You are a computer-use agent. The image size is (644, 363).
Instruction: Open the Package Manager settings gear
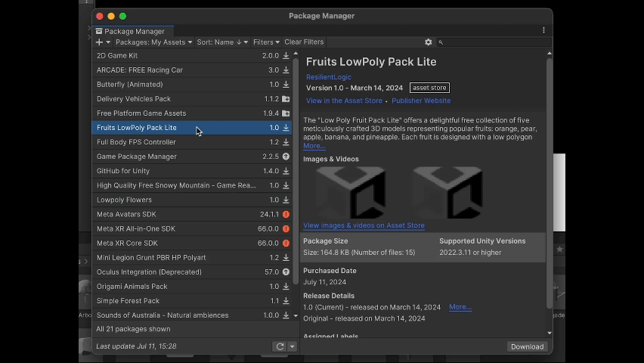(x=429, y=42)
